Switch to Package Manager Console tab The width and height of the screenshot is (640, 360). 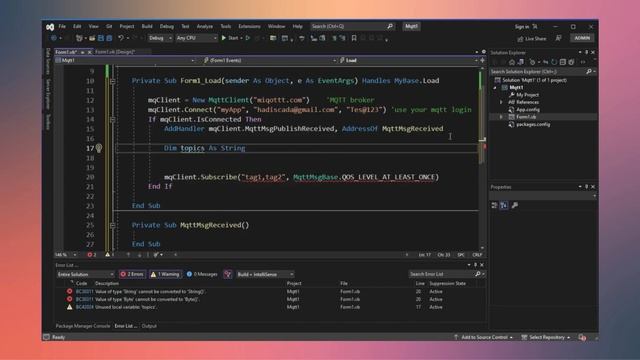tap(83, 326)
